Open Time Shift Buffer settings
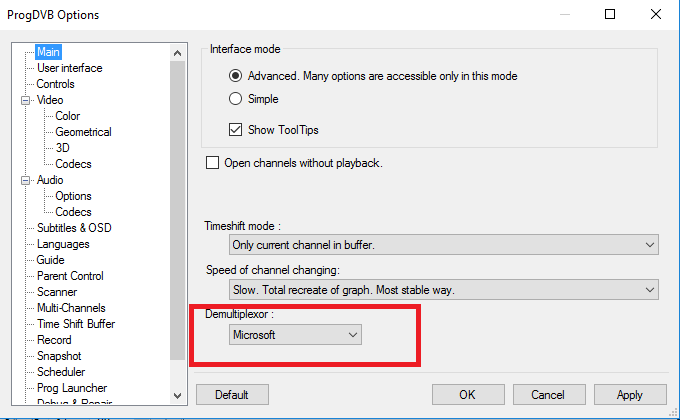680x420 pixels. [76, 324]
